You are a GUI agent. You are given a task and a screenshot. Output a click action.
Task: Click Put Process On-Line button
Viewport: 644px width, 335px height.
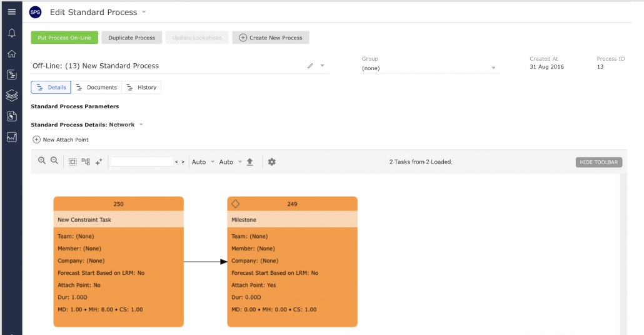[64, 38]
